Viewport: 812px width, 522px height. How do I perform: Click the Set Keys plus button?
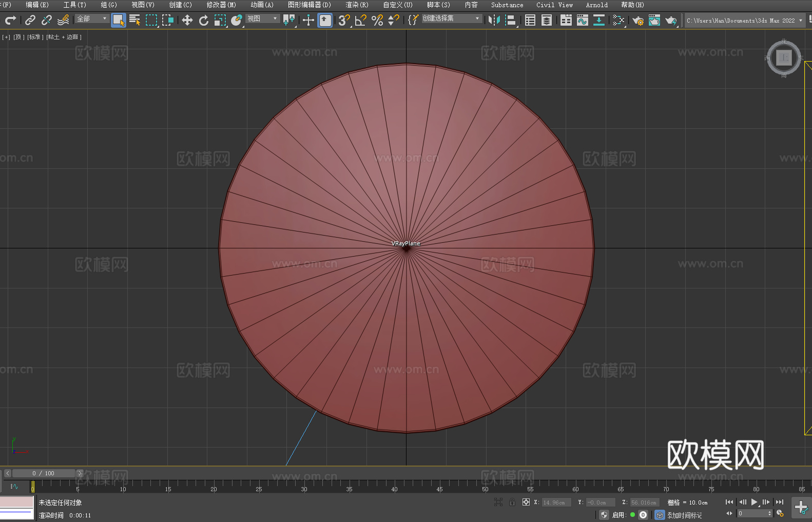(x=801, y=508)
